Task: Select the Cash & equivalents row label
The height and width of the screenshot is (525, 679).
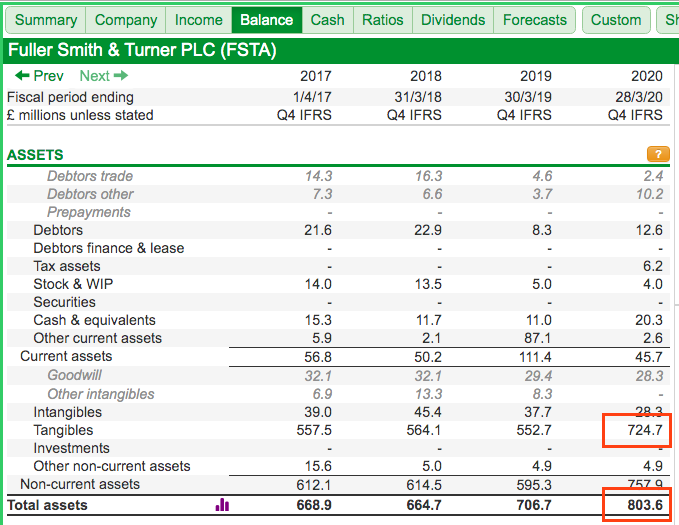Action: [94, 320]
